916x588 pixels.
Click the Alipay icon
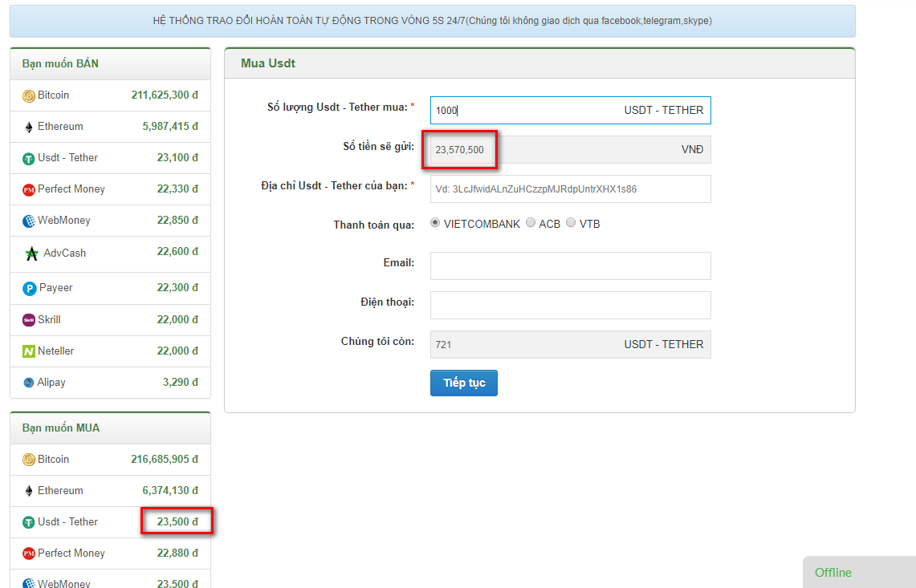29,383
